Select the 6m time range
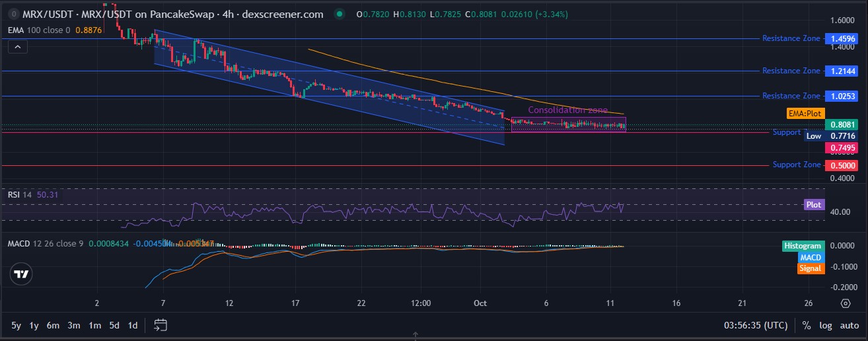 click(x=54, y=325)
